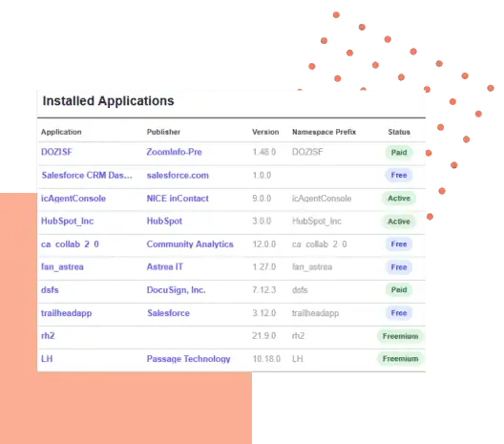Image resolution: width=504 pixels, height=444 pixels.
Task: Click the Free badge for fan_astrea
Action: [399, 267]
